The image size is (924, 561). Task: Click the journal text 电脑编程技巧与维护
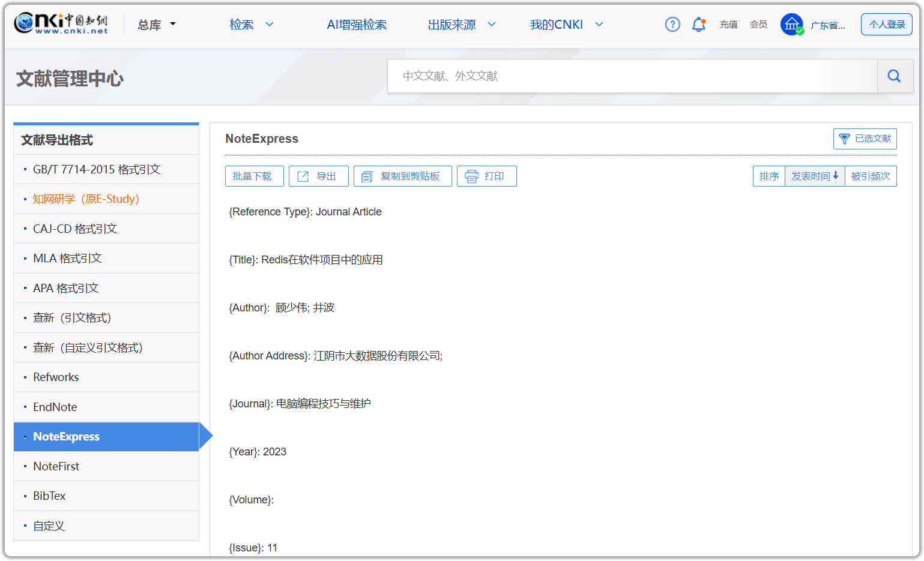tap(323, 404)
